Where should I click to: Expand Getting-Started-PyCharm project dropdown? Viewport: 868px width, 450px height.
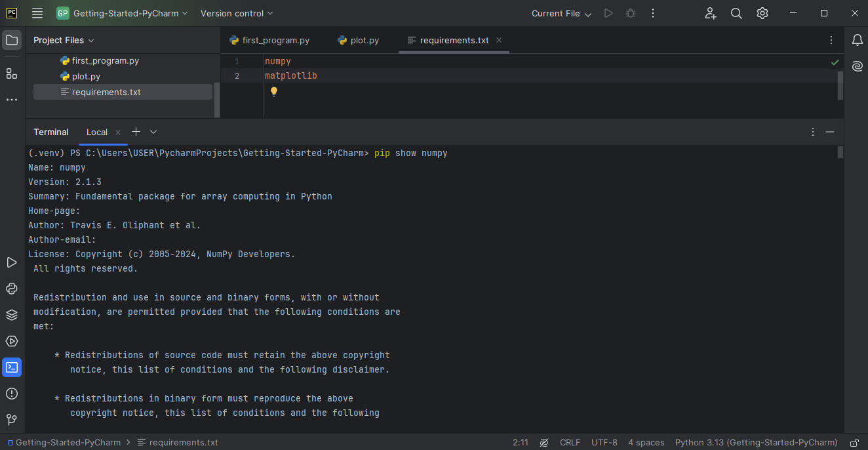coord(123,13)
